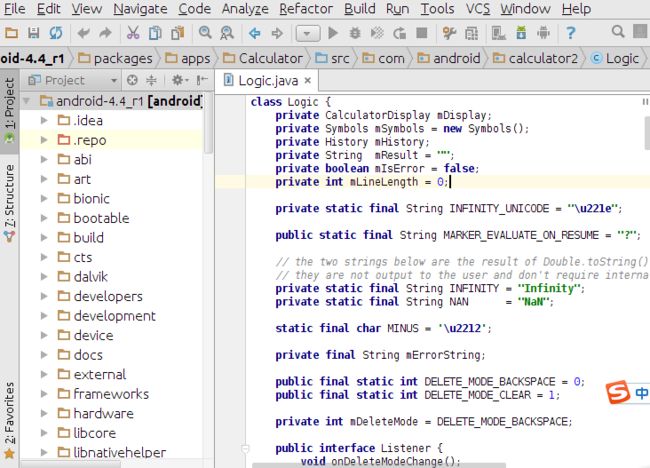Open the Refactor menu
650x468 pixels.
(x=306, y=9)
